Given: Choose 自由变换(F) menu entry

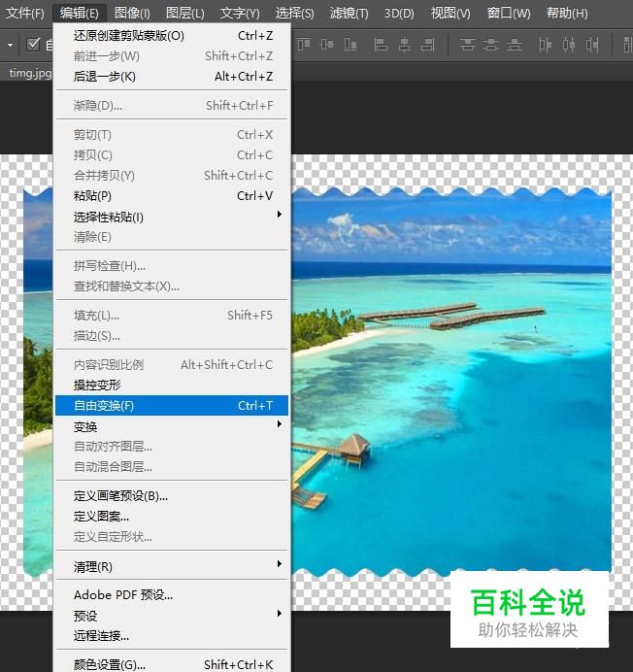Looking at the screenshot, I should click(x=172, y=405).
